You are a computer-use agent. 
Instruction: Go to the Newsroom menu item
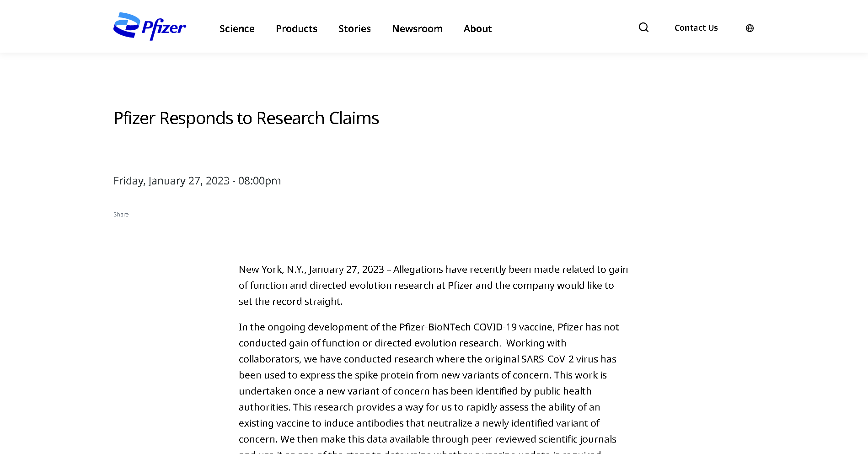coord(417,29)
